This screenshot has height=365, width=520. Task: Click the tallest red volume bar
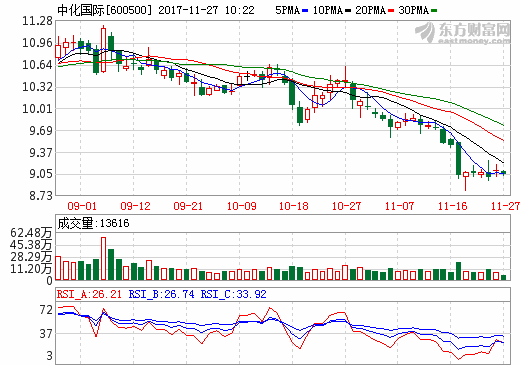point(103,258)
